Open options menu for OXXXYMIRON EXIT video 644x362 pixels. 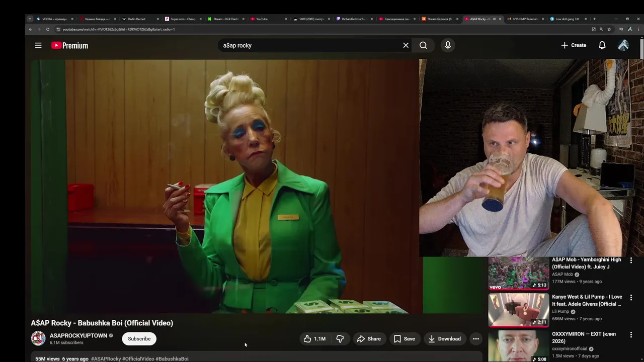pos(631,335)
